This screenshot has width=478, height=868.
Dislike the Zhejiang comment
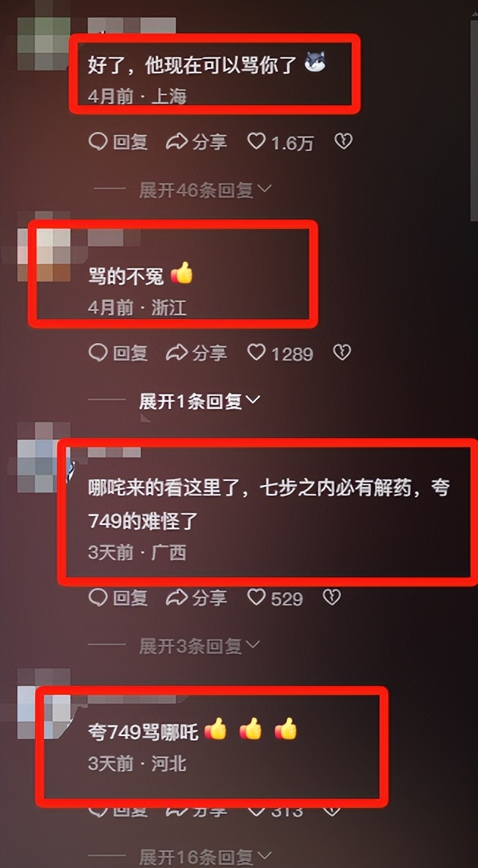[342, 353]
